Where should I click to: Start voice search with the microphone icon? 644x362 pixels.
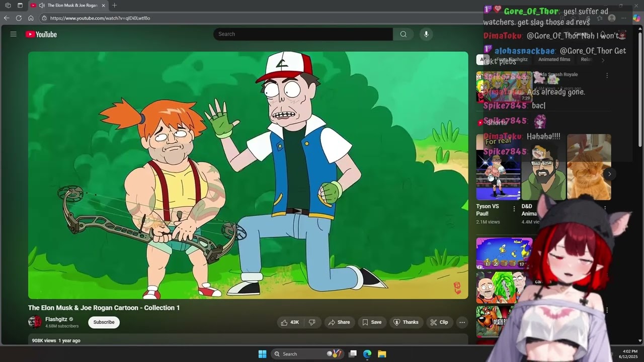point(426,34)
